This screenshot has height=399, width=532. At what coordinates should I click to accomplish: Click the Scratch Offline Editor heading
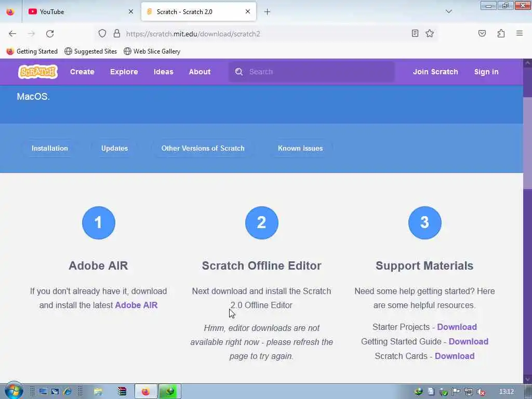(x=262, y=265)
